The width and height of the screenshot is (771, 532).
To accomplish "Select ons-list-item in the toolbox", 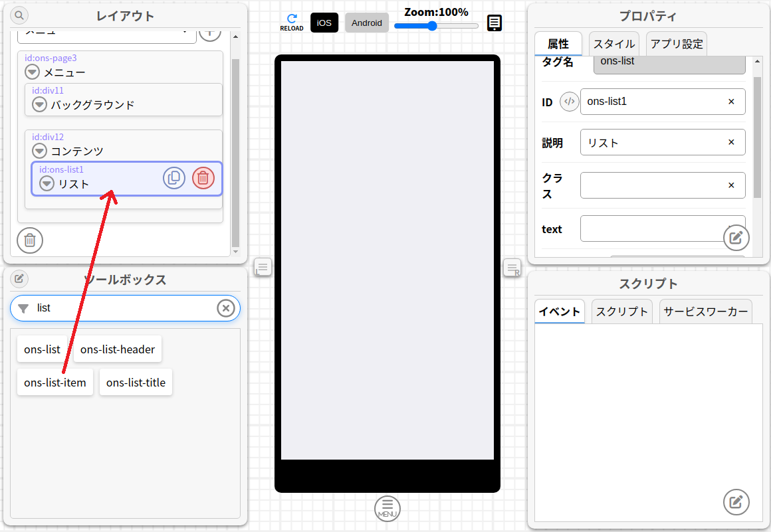I will [x=55, y=383].
